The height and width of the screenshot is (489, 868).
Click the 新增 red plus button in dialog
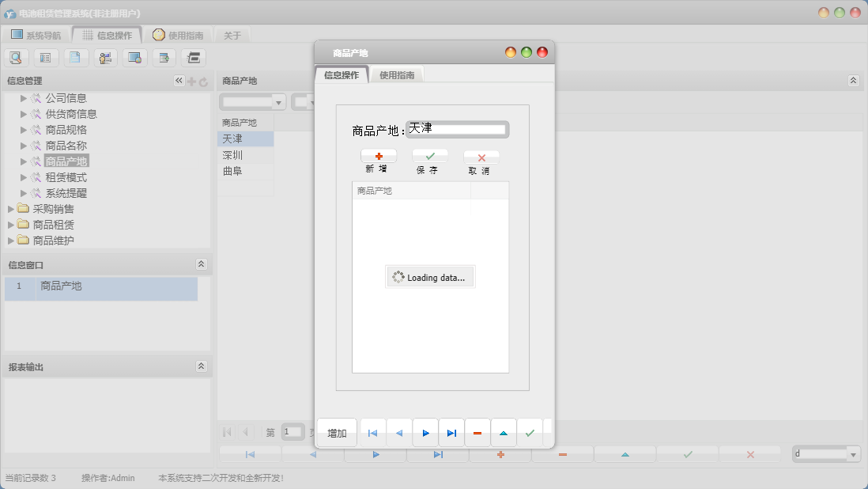[x=379, y=157]
